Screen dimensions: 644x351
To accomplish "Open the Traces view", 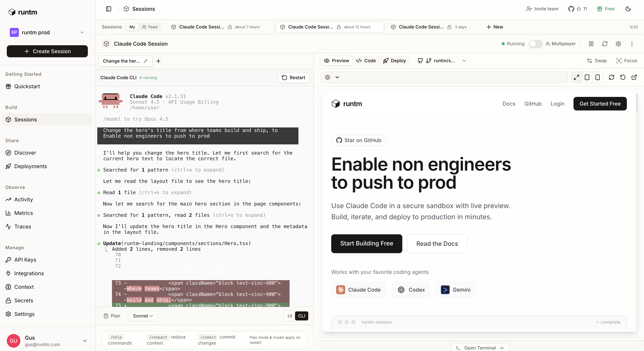I will [22, 227].
